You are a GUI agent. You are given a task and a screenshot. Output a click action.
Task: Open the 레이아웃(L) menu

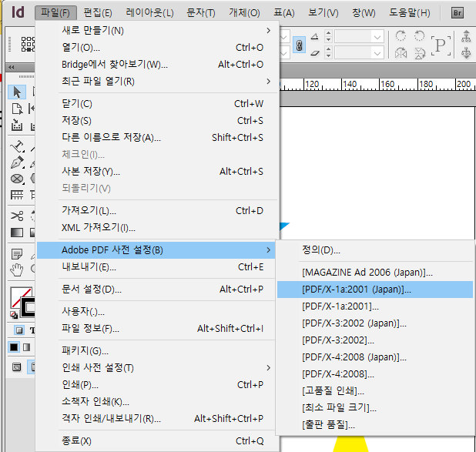149,13
